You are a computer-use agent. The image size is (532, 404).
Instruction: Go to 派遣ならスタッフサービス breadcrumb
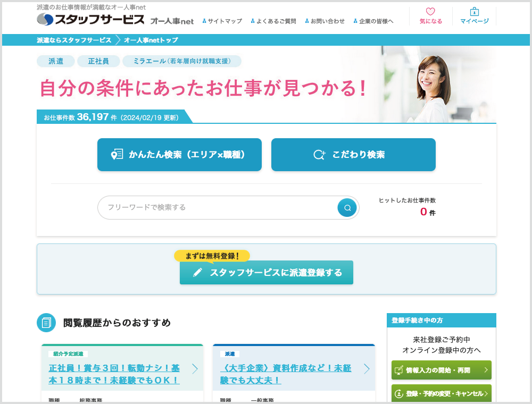click(74, 40)
